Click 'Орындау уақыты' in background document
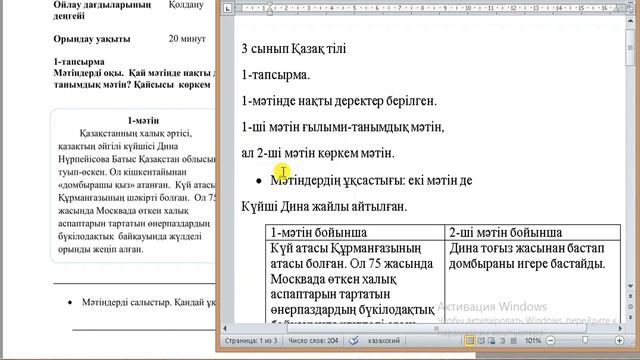This screenshot has height=360, width=640. 92,39
